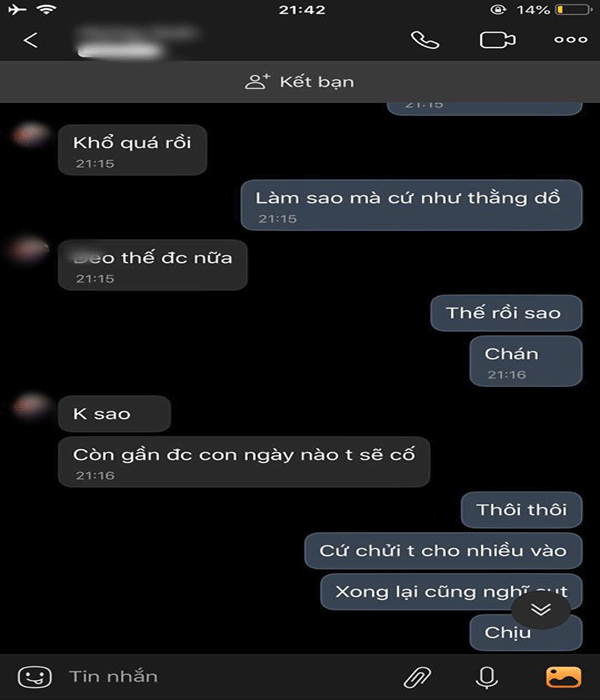Jump to latest messages with double-chevron button
Image resolution: width=600 pixels, height=700 pixels.
541,609
